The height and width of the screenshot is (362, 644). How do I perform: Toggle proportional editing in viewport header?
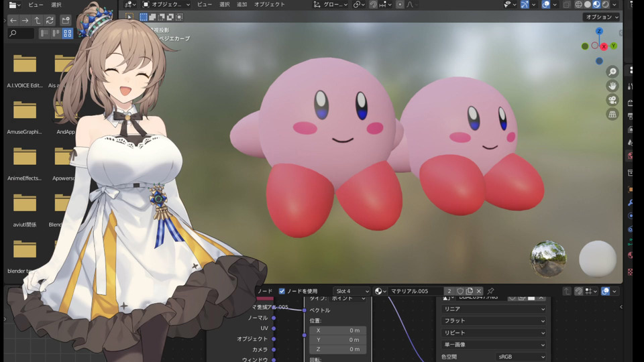coord(400,5)
